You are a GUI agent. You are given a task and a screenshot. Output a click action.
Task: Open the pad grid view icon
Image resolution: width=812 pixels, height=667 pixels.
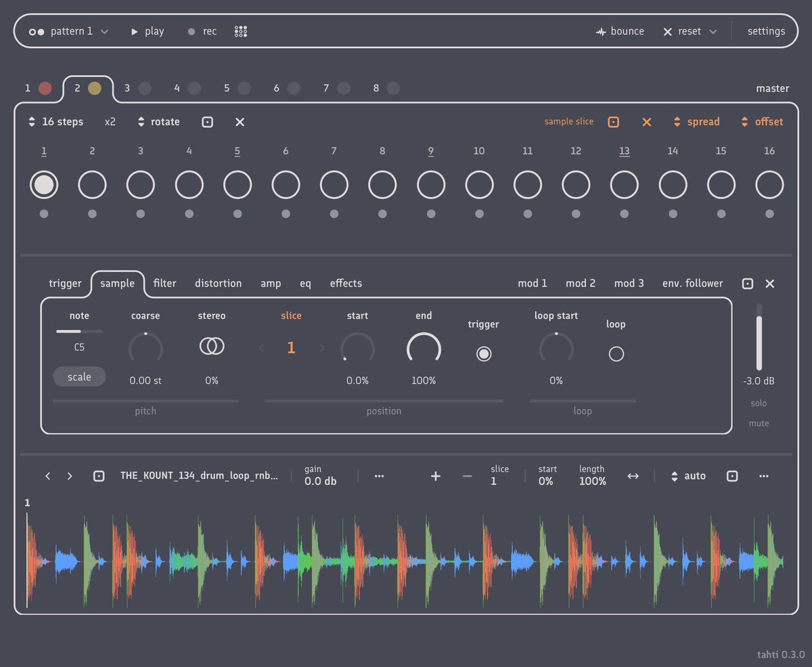pyautogui.click(x=240, y=30)
